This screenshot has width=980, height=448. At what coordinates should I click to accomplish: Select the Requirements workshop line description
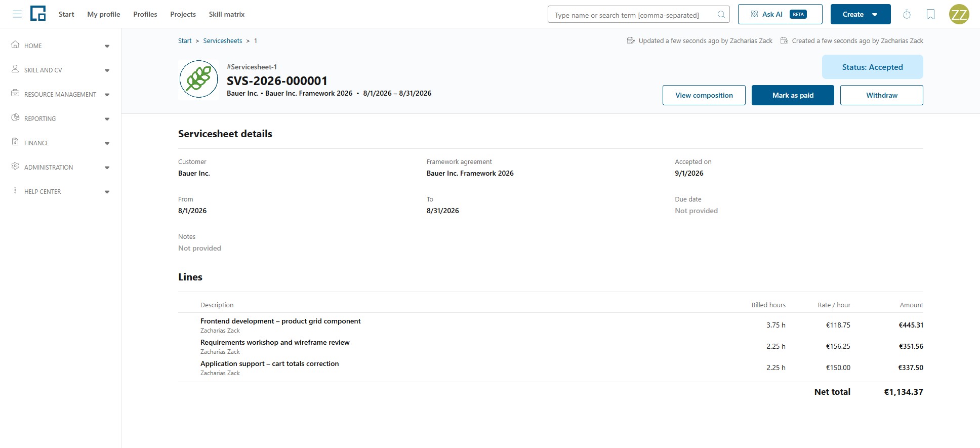tap(275, 342)
